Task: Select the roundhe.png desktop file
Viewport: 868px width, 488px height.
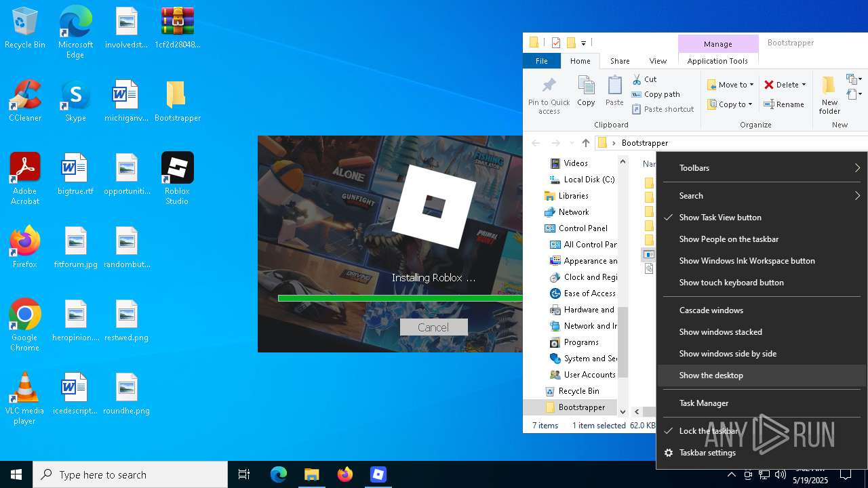Action: (x=126, y=394)
